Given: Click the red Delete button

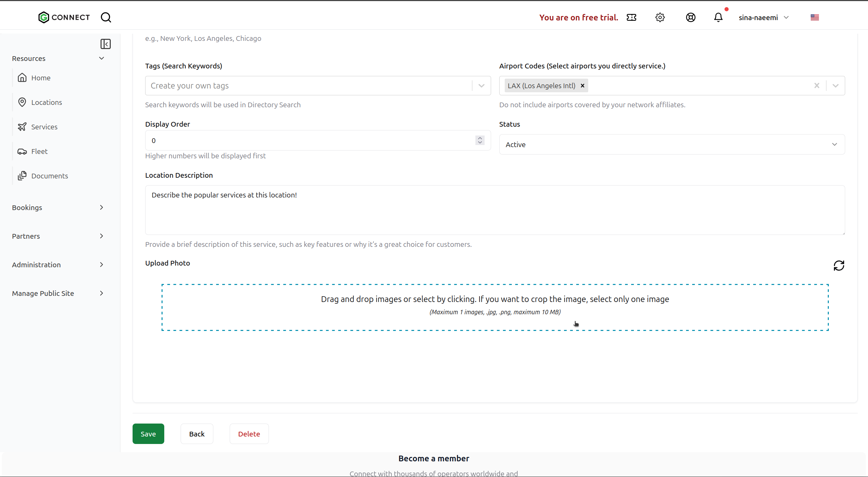Looking at the screenshot, I should [249, 434].
